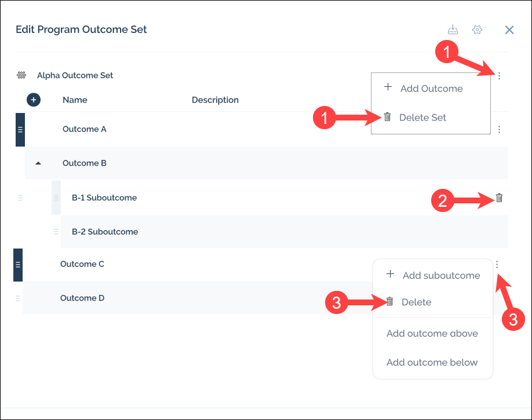
Task: Select Add outcome below
Action: [x=432, y=363]
